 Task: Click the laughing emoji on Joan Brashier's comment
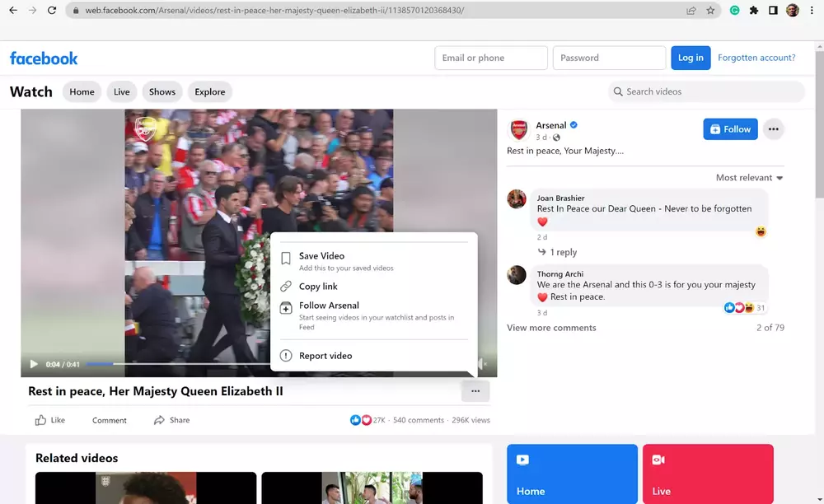click(761, 231)
